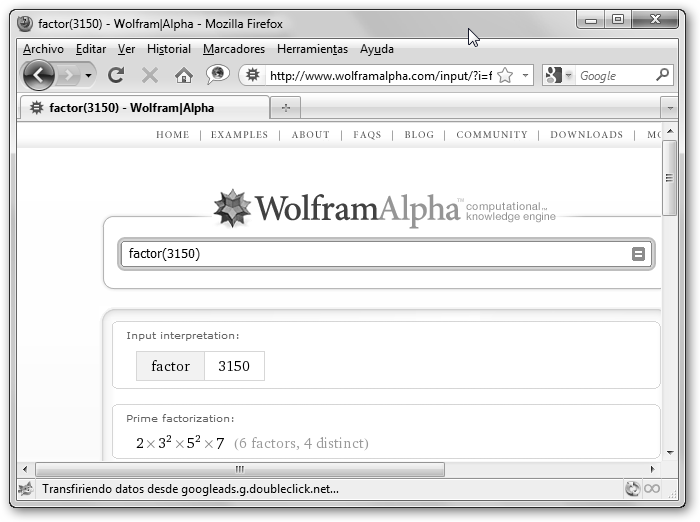Click the factor(3150) query input field
This screenshot has height=522, width=700.
[x=375, y=254]
